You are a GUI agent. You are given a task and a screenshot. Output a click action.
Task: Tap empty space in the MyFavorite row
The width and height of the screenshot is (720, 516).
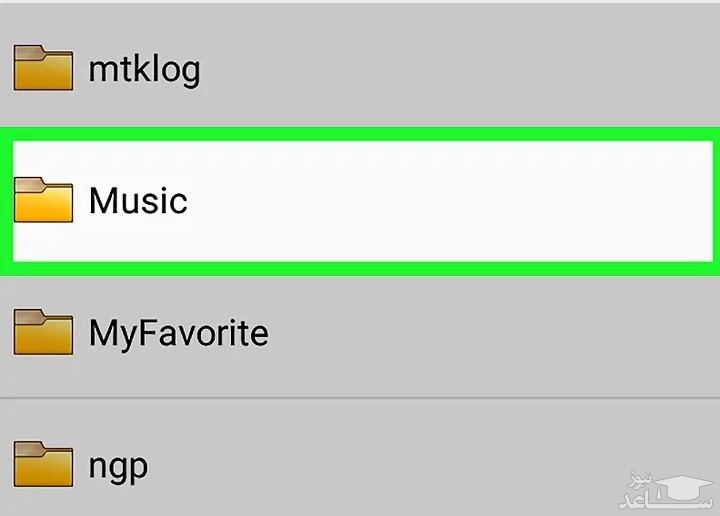click(450, 331)
